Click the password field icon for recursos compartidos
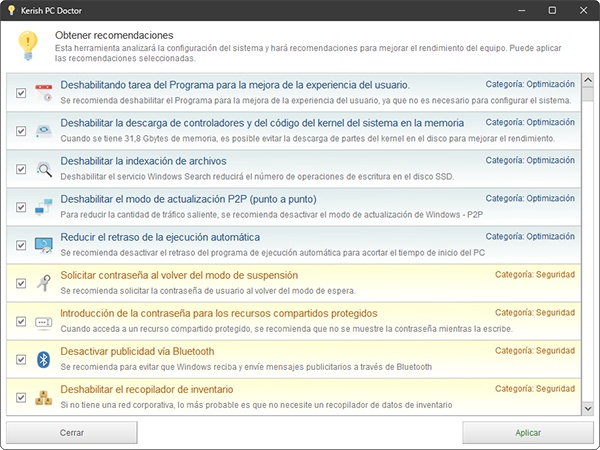Viewport: 600px width, 450px height. pyautogui.click(x=44, y=322)
